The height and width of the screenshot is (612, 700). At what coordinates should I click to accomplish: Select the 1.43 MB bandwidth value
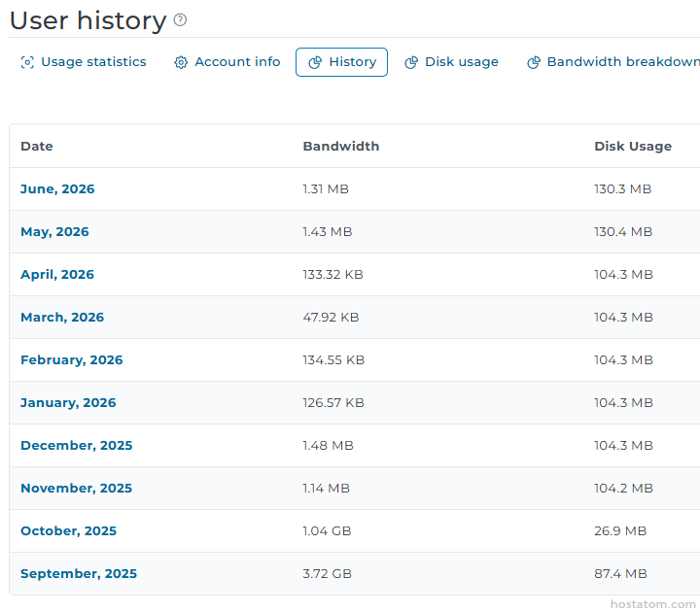[x=328, y=232]
